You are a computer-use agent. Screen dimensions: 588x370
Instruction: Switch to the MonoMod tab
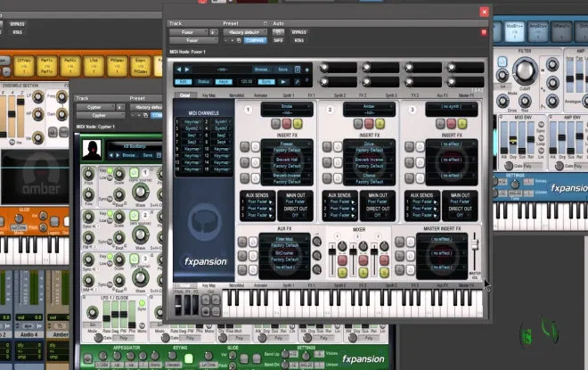click(x=236, y=95)
